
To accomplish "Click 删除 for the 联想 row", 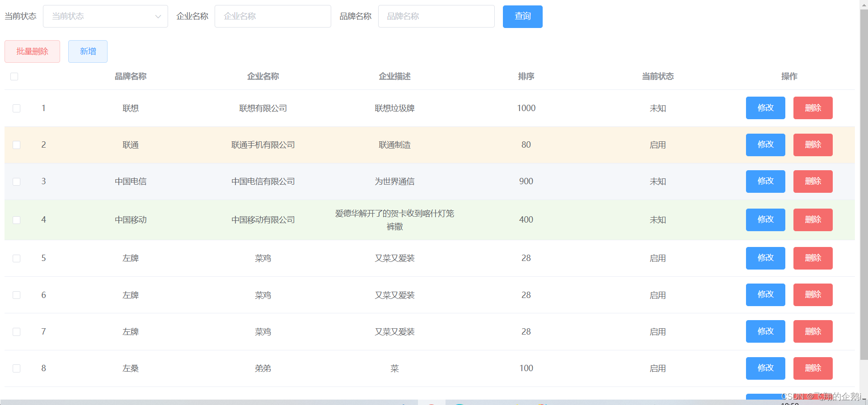I will (x=813, y=108).
